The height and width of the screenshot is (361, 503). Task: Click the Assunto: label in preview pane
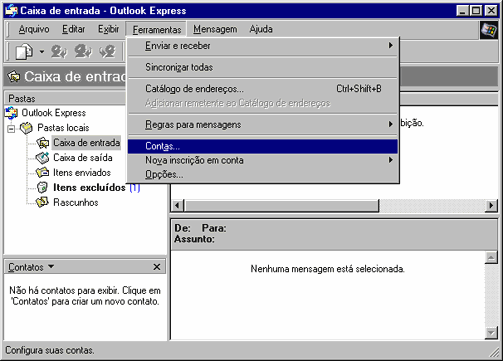tap(194, 239)
